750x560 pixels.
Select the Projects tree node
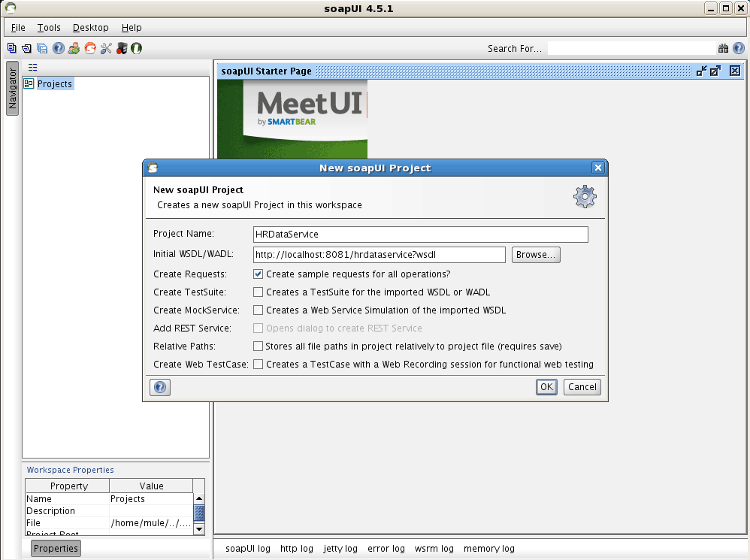tap(55, 83)
